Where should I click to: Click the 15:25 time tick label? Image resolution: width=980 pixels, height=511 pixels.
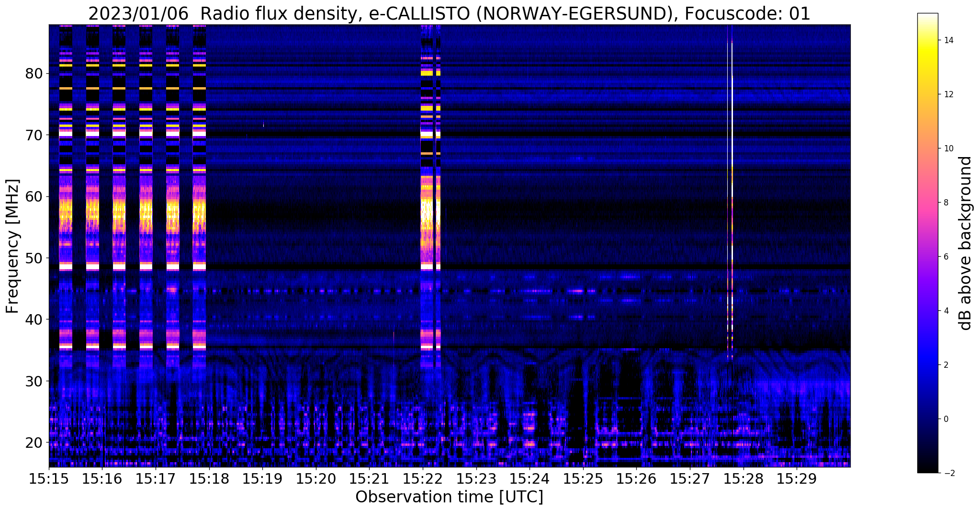pyautogui.click(x=583, y=478)
